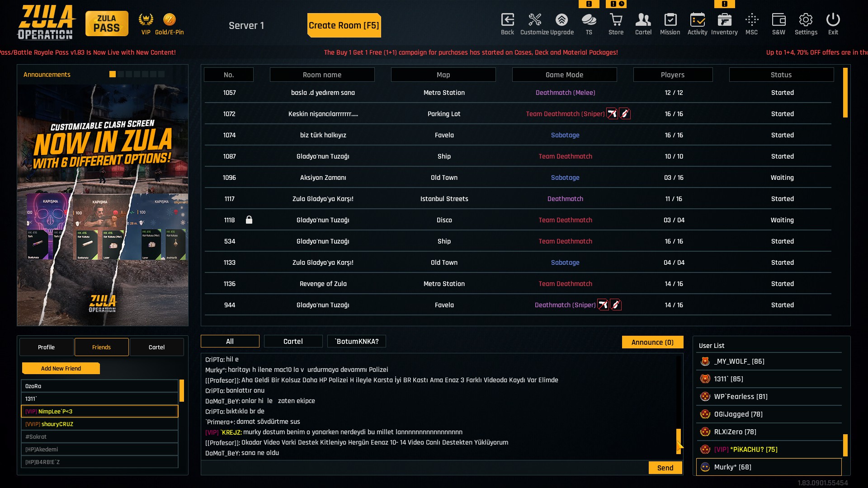868x488 pixels.
Task: Select friend OzoRa in friends list
Action: click(99, 386)
